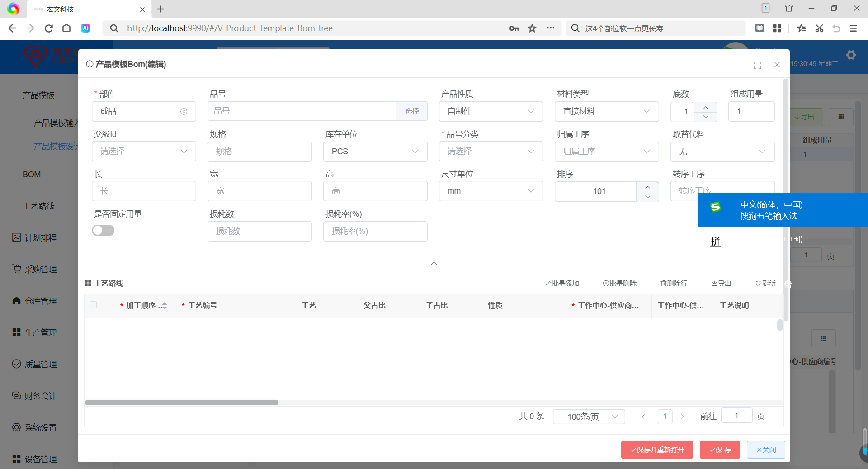
Task: Open the browser hamburger menu
Action: click(x=854, y=28)
